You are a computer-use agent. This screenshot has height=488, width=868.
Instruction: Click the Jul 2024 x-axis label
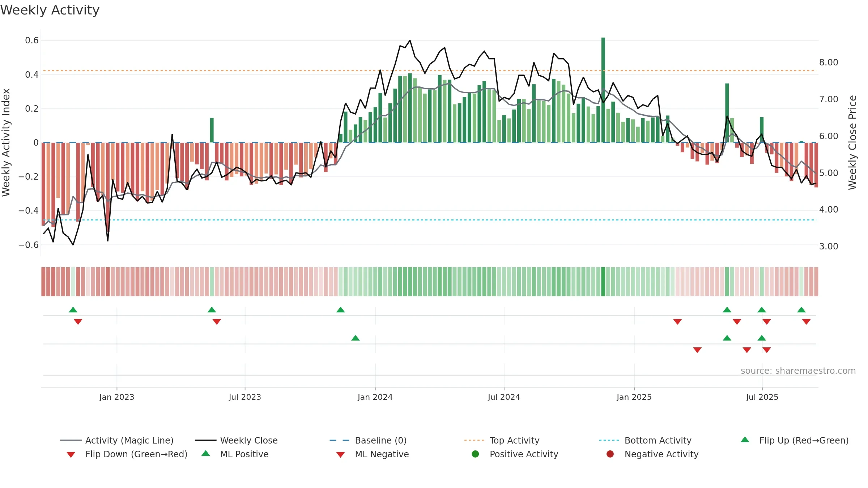504,397
